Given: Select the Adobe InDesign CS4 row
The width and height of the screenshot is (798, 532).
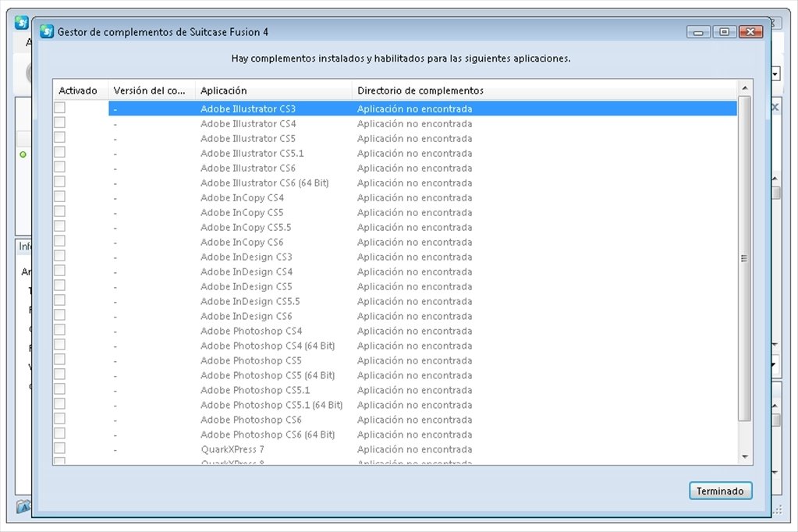Looking at the screenshot, I should pyautogui.click(x=395, y=271).
